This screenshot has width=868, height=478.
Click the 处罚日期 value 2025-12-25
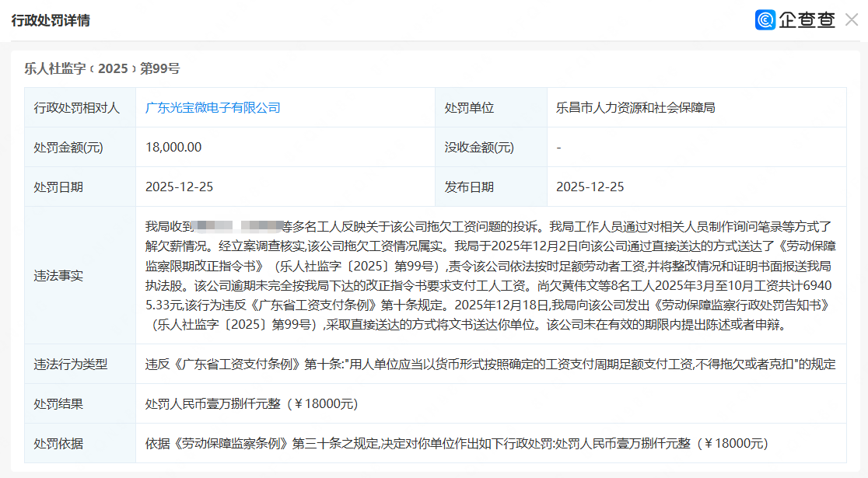point(180,187)
